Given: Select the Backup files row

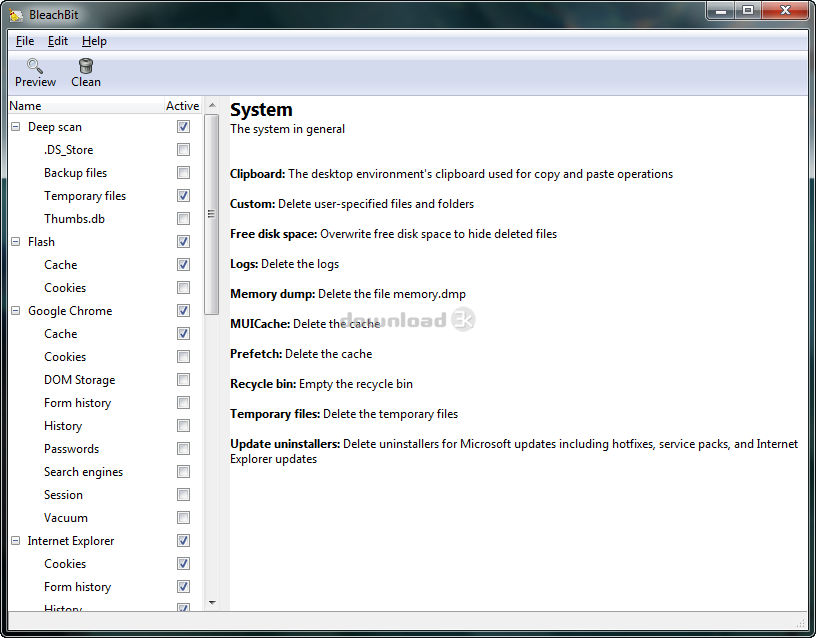Looking at the screenshot, I should (x=106, y=173).
